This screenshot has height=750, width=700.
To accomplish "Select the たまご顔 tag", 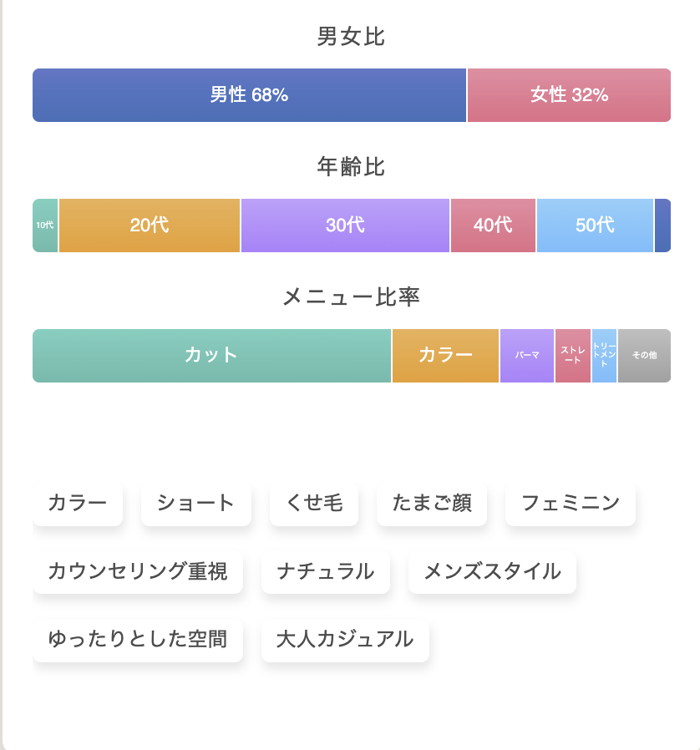I will coord(432,503).
